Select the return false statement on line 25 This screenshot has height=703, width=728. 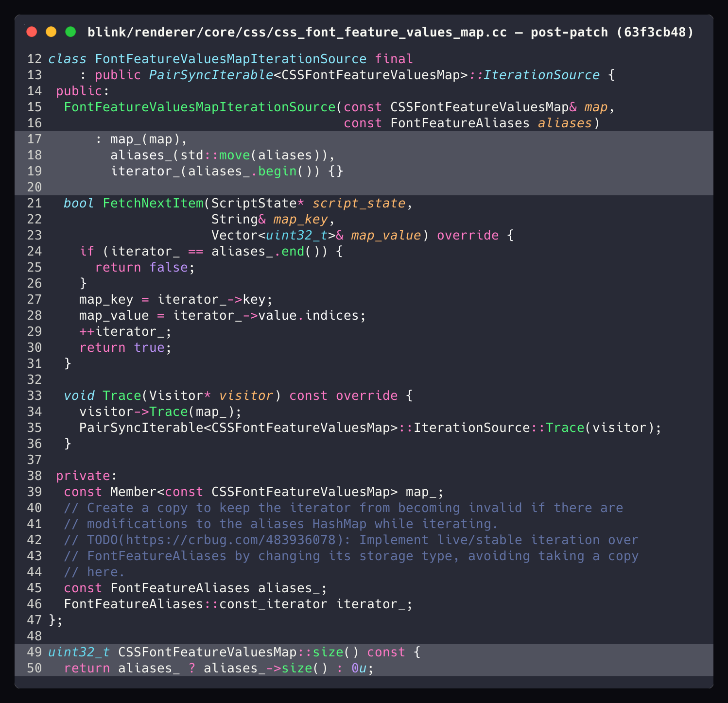144,267
